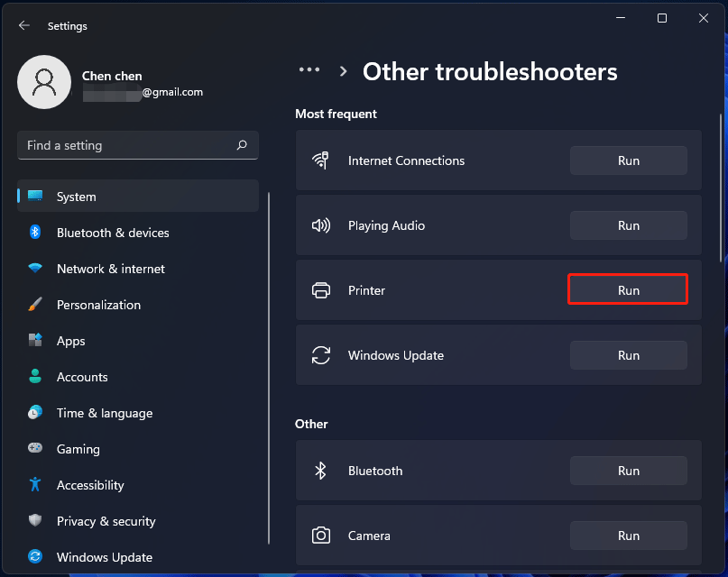Click the user profile avatar picture
This screenshot has width=728, height=577.
pyautogui.click(x=44, y=82)
